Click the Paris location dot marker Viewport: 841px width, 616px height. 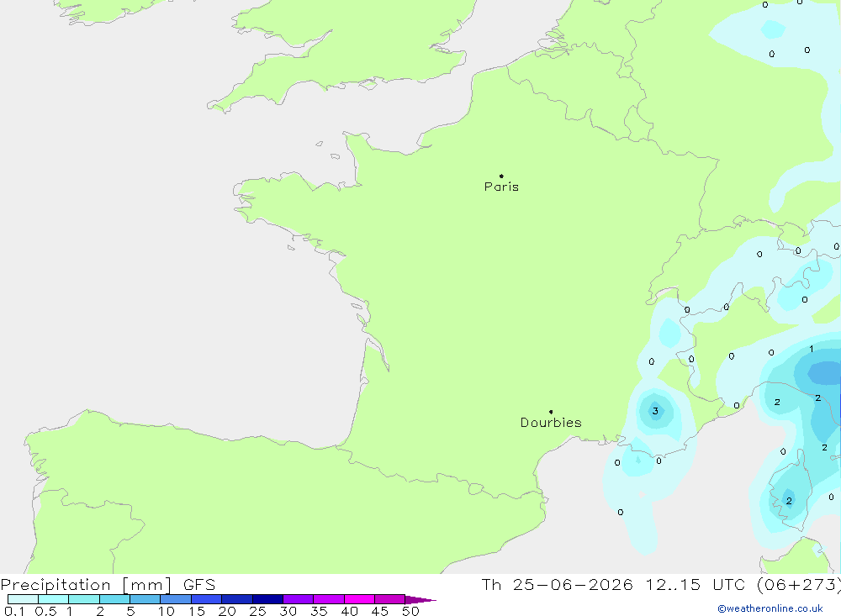coord(501,176)
